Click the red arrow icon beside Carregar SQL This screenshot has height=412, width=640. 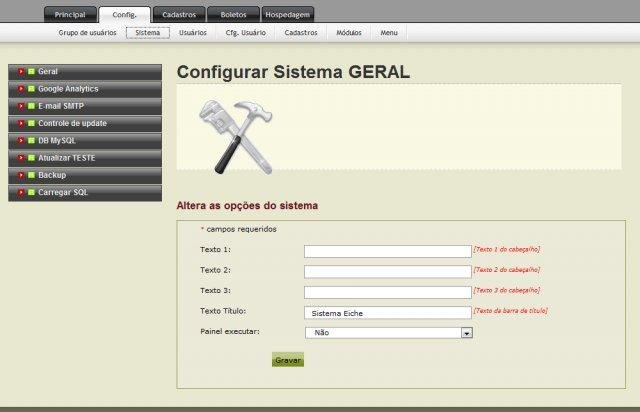click(x=21, y=192)
